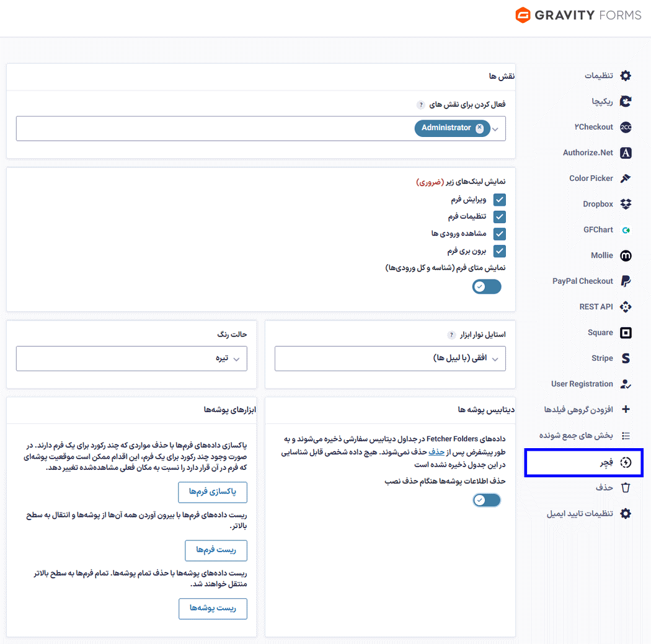Expand the استایل نوار ابزار dropdown
The image size is (651, 644).
click(x=390, y=358)
